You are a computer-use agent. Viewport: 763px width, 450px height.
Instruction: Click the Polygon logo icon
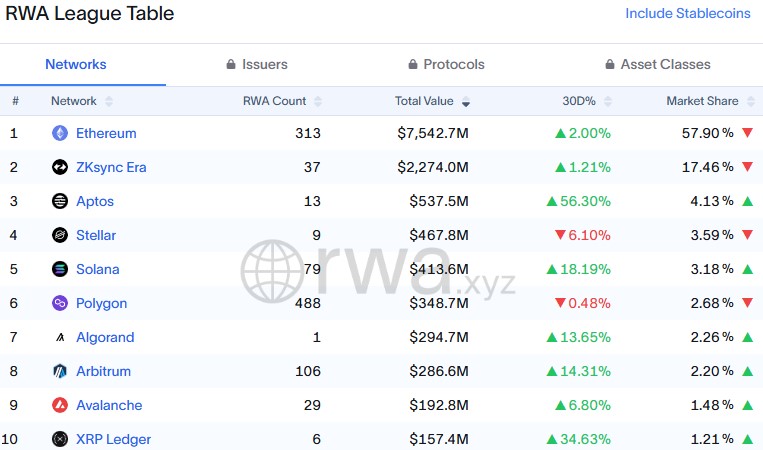(x=60, y=303)
